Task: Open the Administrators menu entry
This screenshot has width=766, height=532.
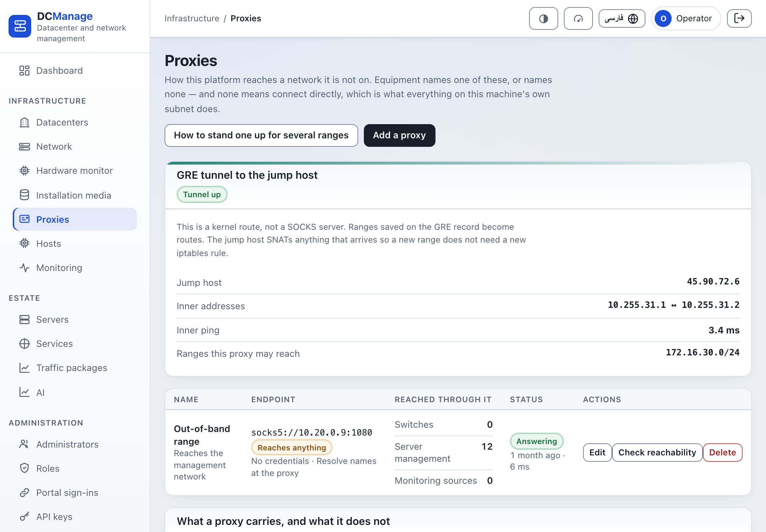Action: tap(75, 444)
